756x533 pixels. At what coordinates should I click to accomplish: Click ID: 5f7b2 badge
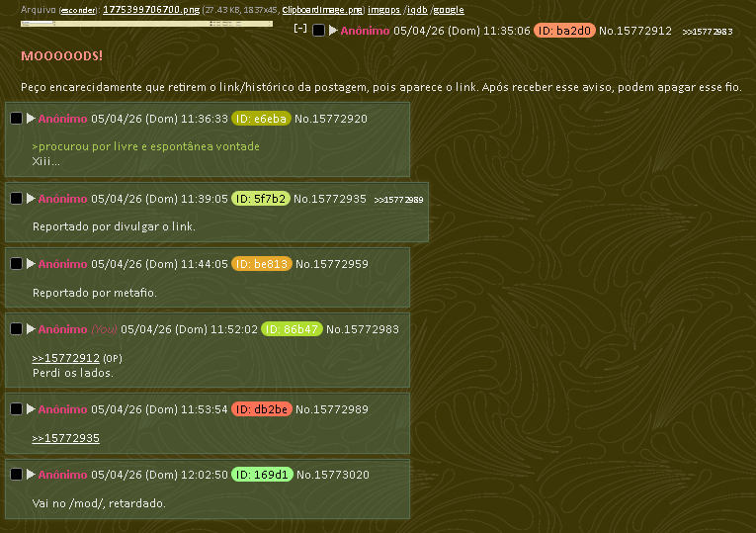pos(260,199)
